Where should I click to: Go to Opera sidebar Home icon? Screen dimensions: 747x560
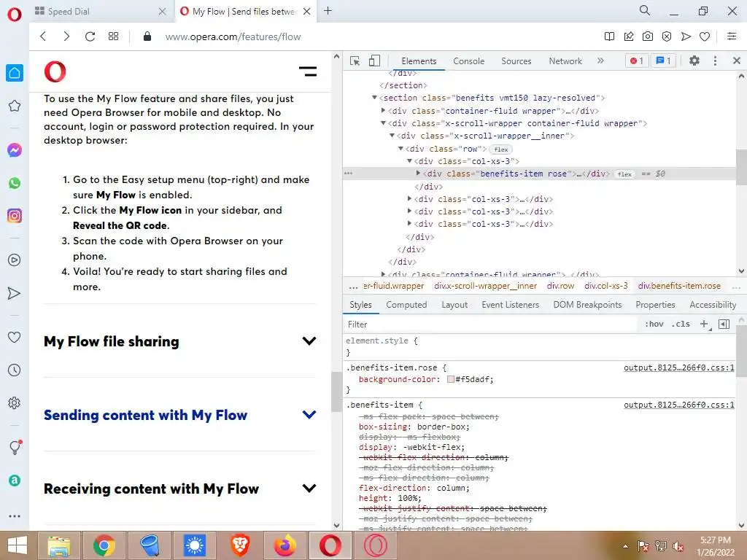click(15, 73)
